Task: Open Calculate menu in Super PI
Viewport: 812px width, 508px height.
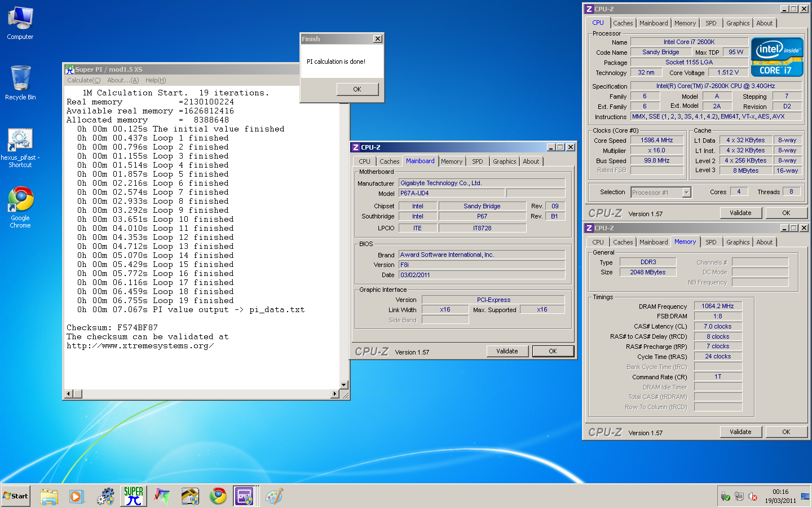Action: click(x=84, y=80)
